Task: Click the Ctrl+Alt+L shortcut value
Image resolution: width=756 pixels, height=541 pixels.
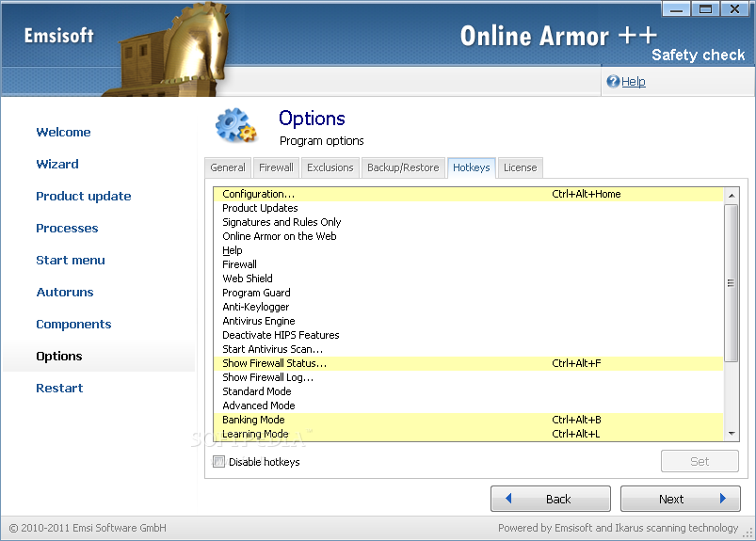Action: (x=575, y=434)
